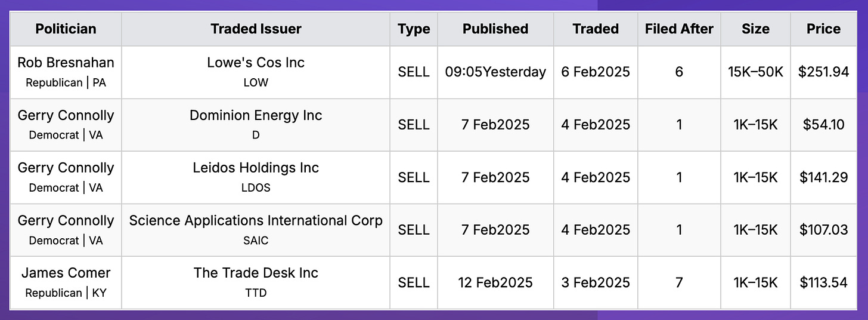This screenshot has height=320, width=868.
Task: Select the 12 Feb 2025 published date
Action: pyautogui.click(x=495, y=282)
